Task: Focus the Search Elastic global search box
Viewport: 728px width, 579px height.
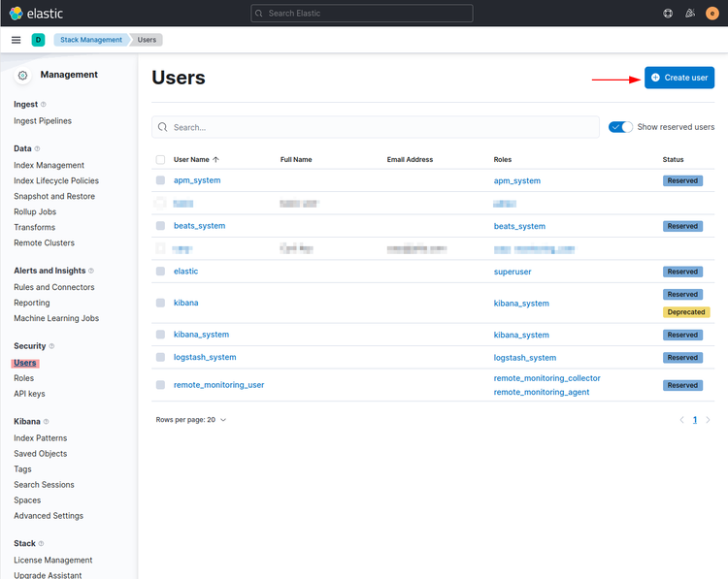Action: [362, 14]
